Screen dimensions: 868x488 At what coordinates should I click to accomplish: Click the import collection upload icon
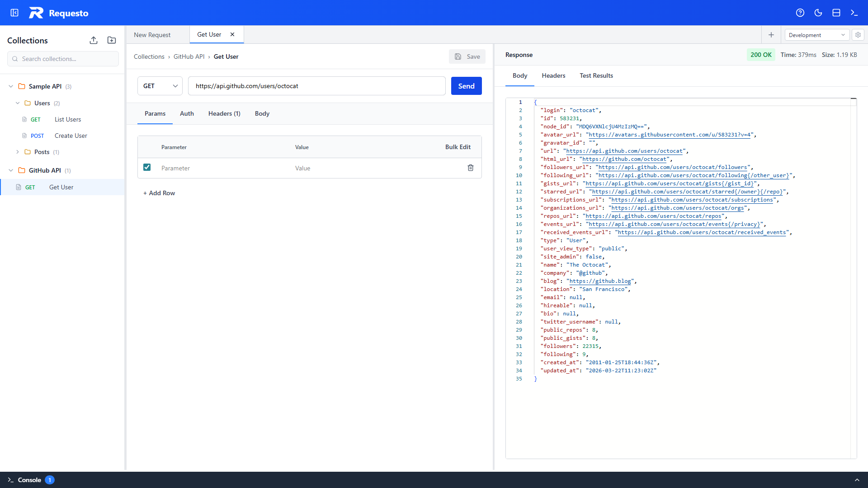pos(94,40)
